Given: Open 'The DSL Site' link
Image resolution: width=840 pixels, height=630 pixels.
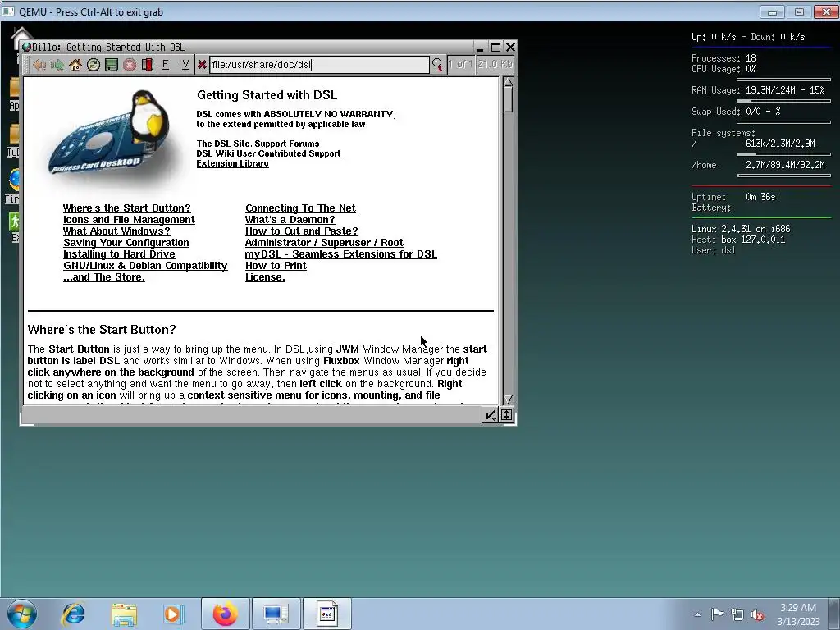Looking at the screenshot, I should tap(223, 144).
